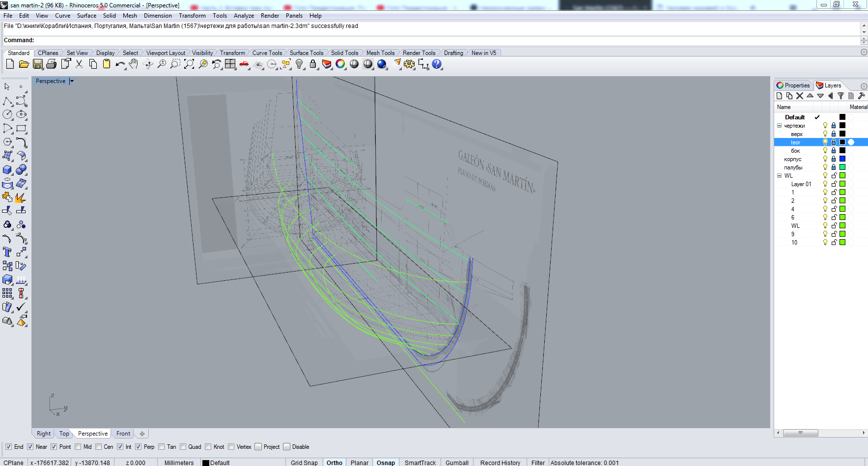Viewport: 868px width, 466px height.
Task: Open the Surface menu
Action: pyautogui.click(x=86, y=16)
